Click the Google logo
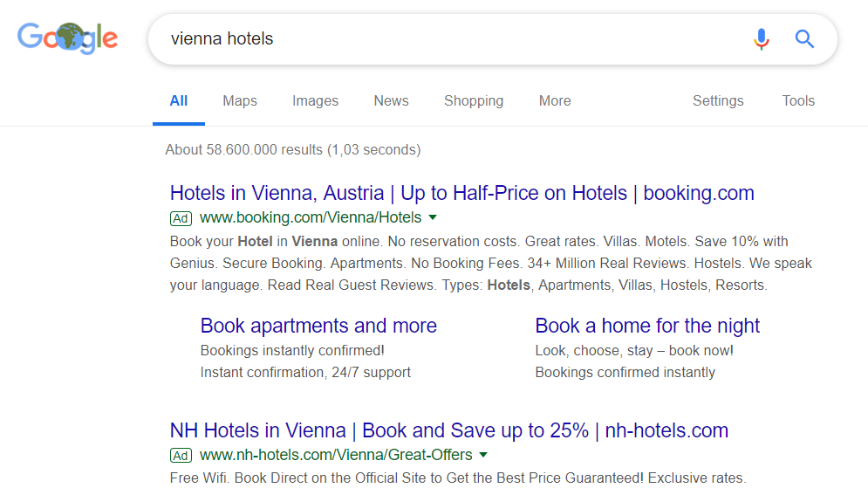Image resolution: width=868 pixels, height=495 pixels. (68, 38)
